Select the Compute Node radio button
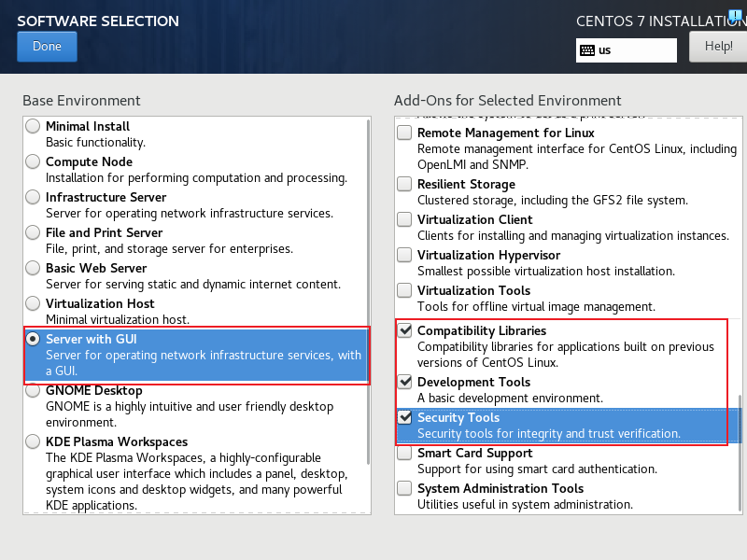 point(33,161)
